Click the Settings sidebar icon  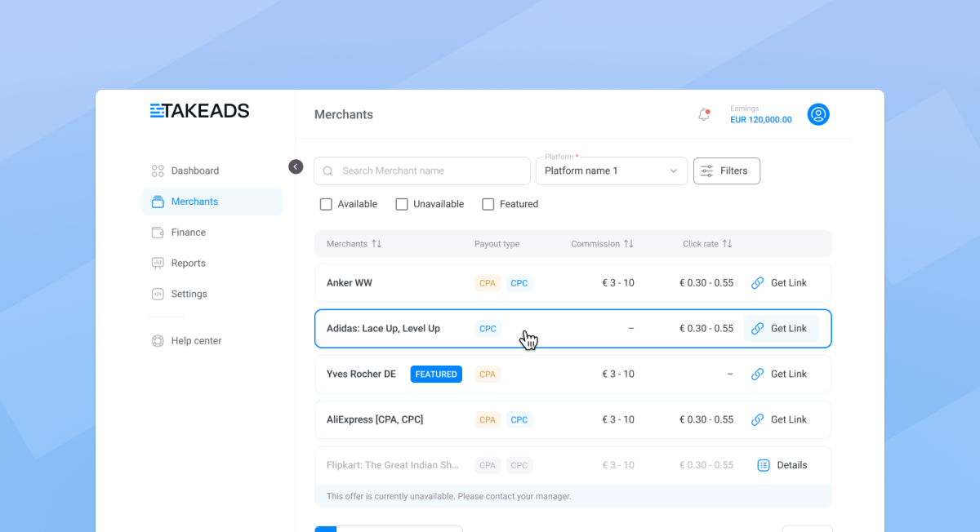point(158,294)
